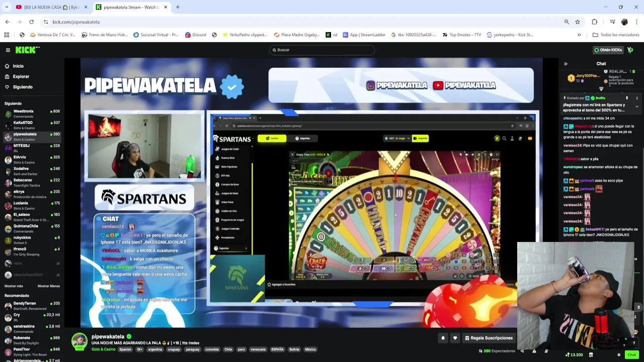Click the Obtén KICKs button
The height and width of the screenshot is (362, 644).
608,50
